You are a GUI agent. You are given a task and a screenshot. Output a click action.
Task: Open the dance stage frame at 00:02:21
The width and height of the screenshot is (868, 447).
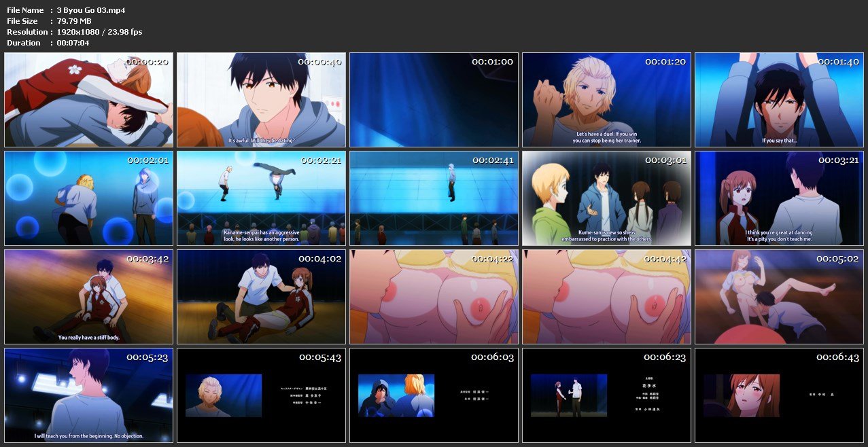tap(261, 198)
